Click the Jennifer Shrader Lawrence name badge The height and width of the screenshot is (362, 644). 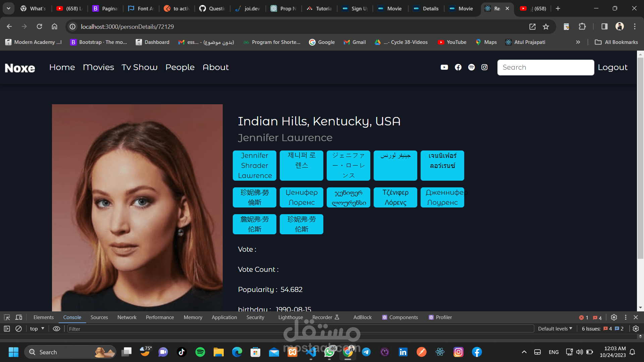(x=255, y=166)
